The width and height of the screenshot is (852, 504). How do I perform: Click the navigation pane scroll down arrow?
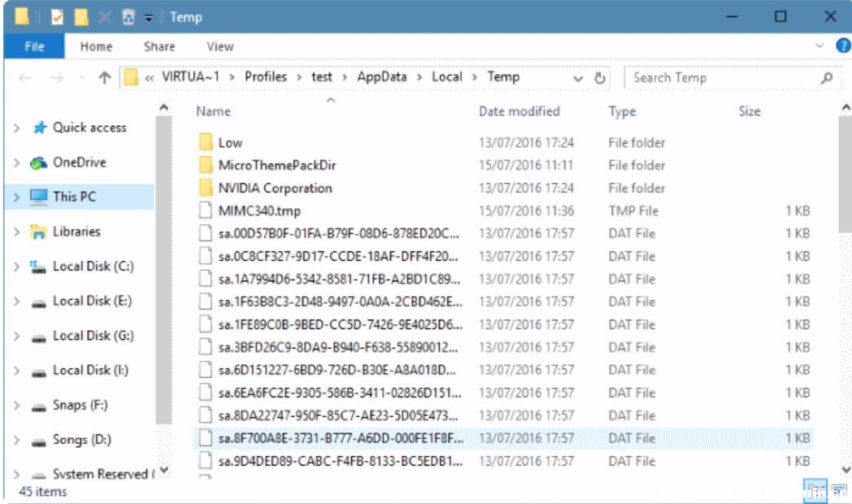click(x=164, y=470)
